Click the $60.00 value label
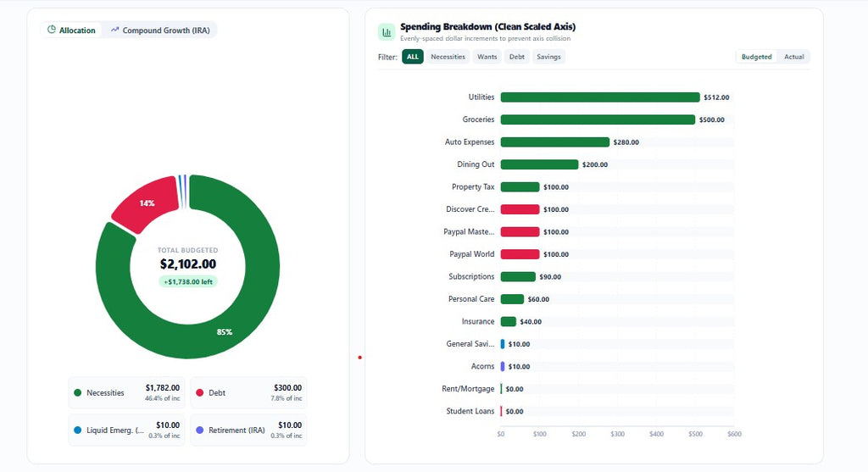 tap(538, 299)
